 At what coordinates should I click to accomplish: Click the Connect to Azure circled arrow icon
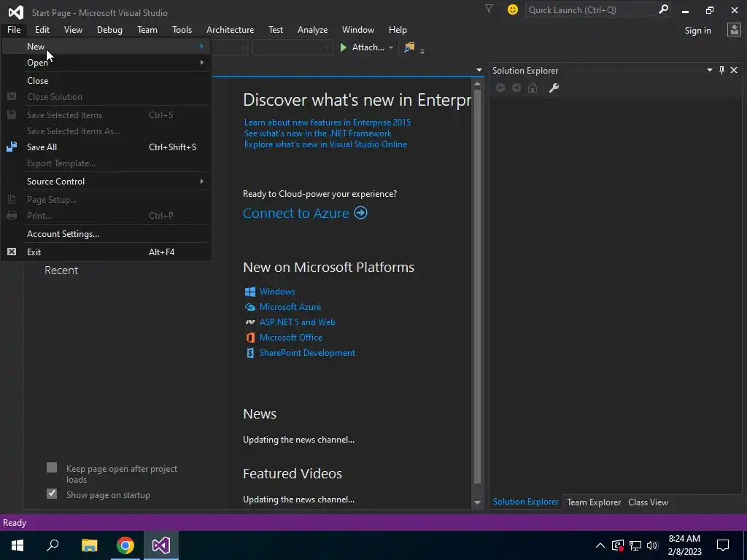[x=360, y=212]
